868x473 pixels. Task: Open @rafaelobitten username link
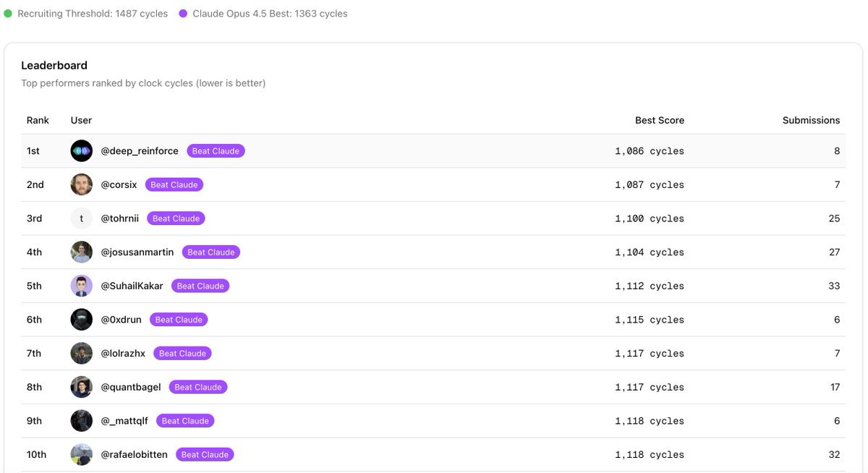135,455
